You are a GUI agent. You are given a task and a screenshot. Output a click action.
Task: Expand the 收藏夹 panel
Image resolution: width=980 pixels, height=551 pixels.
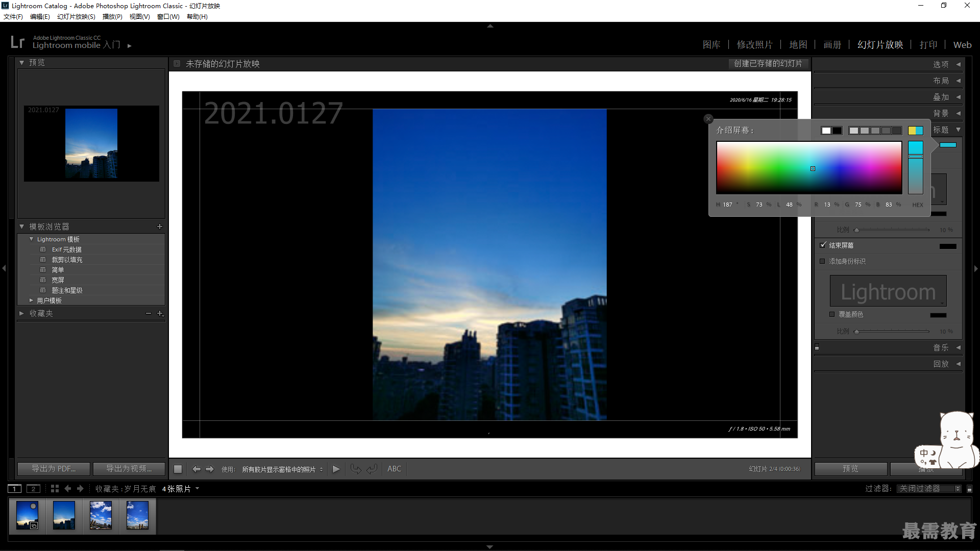click(22, 313)
